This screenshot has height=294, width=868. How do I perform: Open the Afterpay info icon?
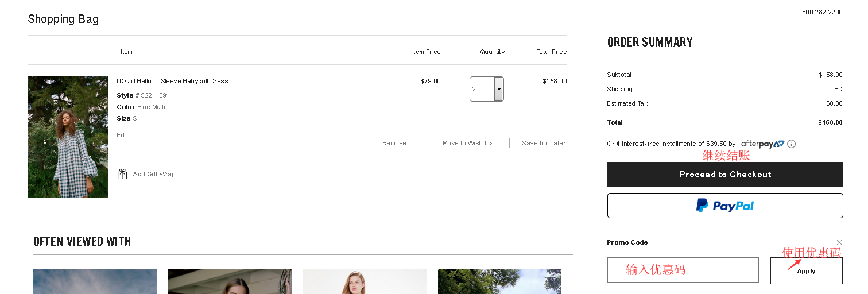[792, 144]
